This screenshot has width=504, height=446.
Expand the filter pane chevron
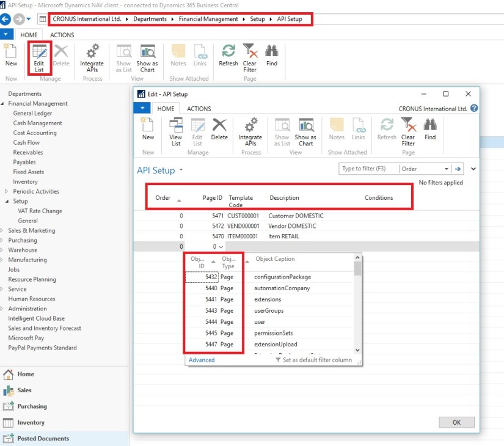473,169
